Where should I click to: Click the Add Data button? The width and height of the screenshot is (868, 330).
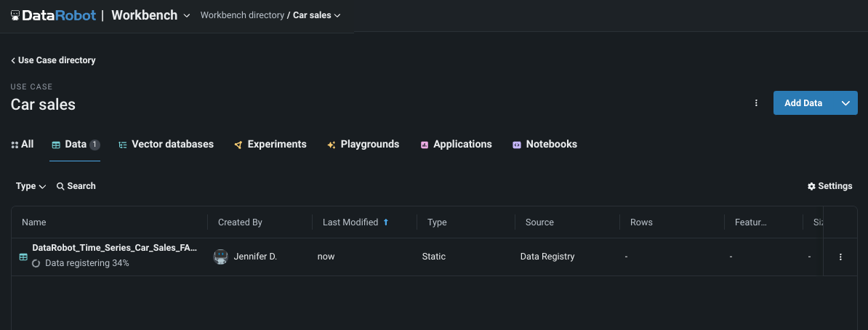tap(803, 103)
